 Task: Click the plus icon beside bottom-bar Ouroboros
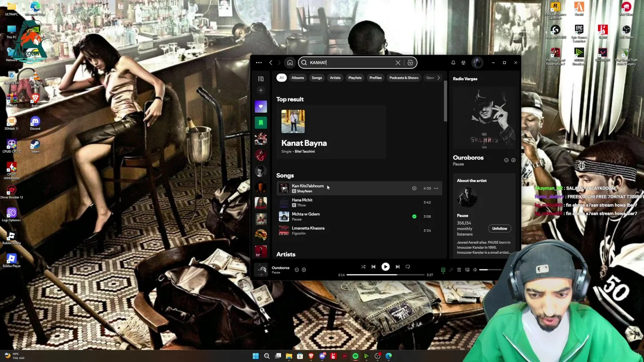click(303, 270)
